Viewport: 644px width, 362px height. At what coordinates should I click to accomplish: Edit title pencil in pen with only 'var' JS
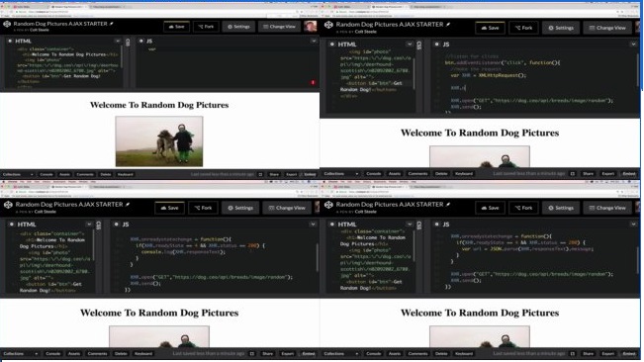112,24
